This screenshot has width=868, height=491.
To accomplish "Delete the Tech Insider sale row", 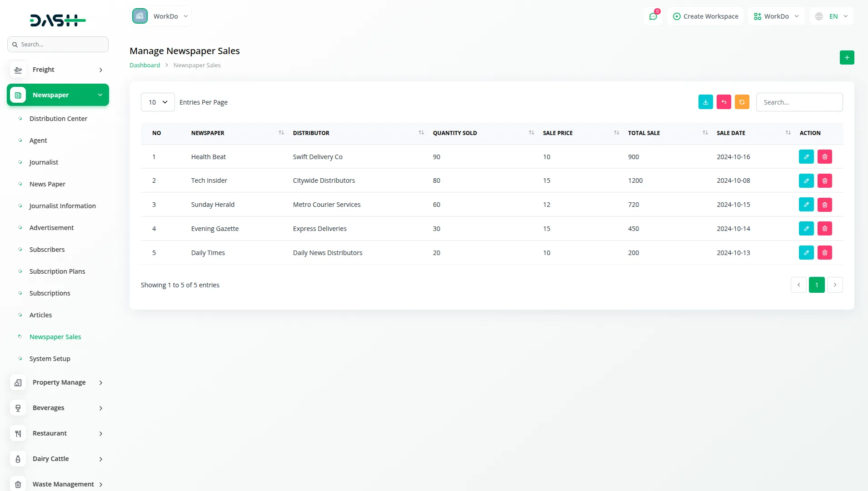I will pos(824,181).
